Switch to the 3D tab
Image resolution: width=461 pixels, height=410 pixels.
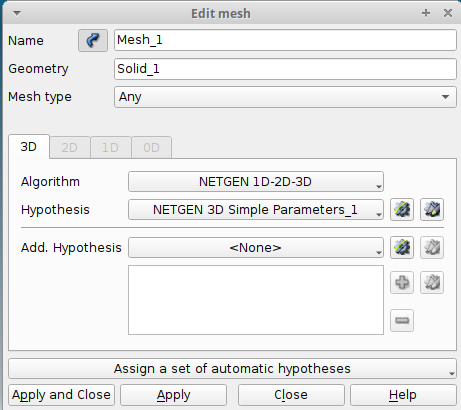[x=29, y=147]
